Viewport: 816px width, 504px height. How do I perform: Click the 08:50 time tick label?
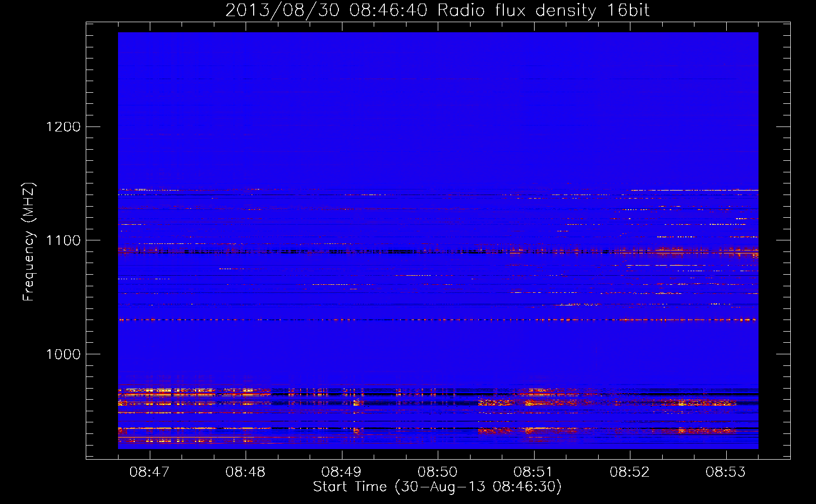(438, 472)
